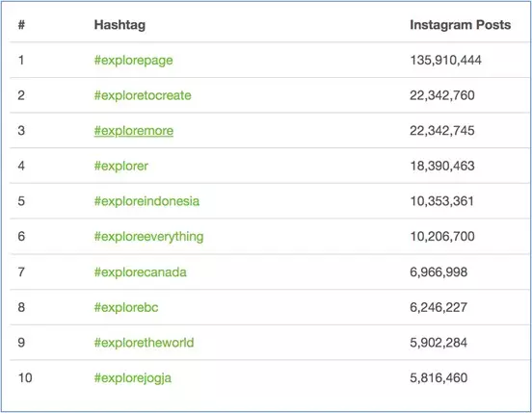The height and width of the screenshot is (413, 532).
Task: Visit the #exploreindonesia hashtag link
Action: pos(146,201)
